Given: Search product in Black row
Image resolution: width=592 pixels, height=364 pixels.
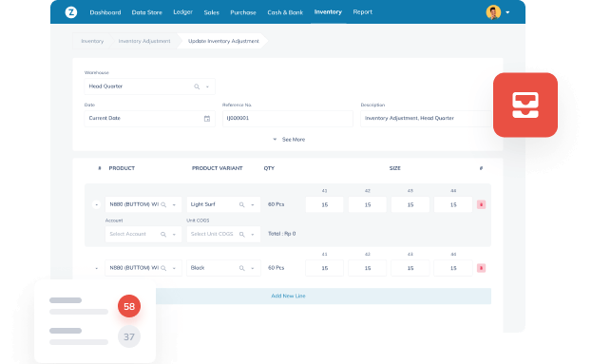Looking at the screenshot, I should [163, 268].
